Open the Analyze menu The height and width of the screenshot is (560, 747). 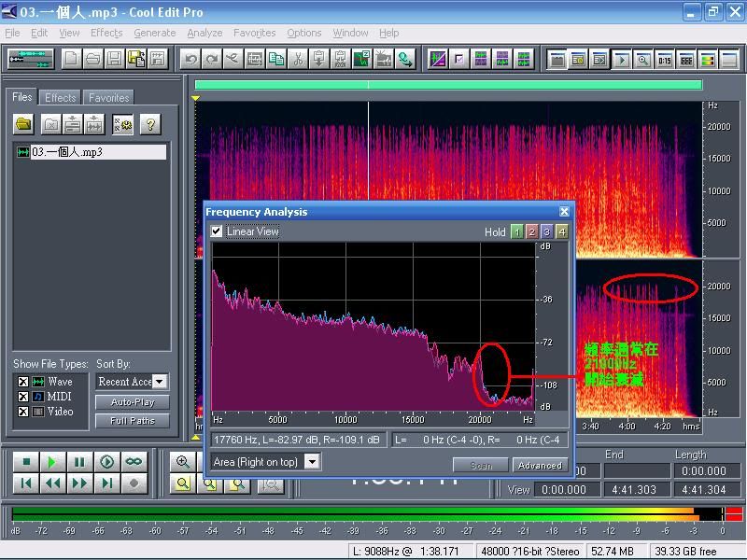(204, 33)
